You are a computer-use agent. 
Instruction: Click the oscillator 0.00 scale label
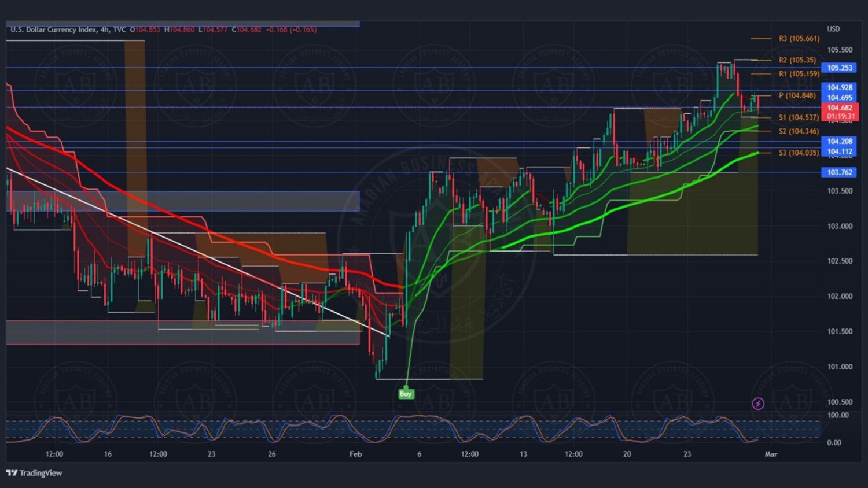point(834,443)
